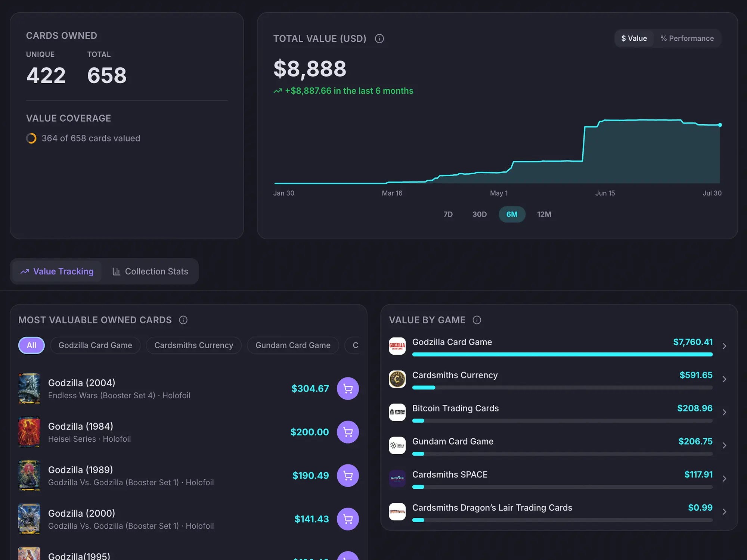Filter cards by All

(31, 345)
